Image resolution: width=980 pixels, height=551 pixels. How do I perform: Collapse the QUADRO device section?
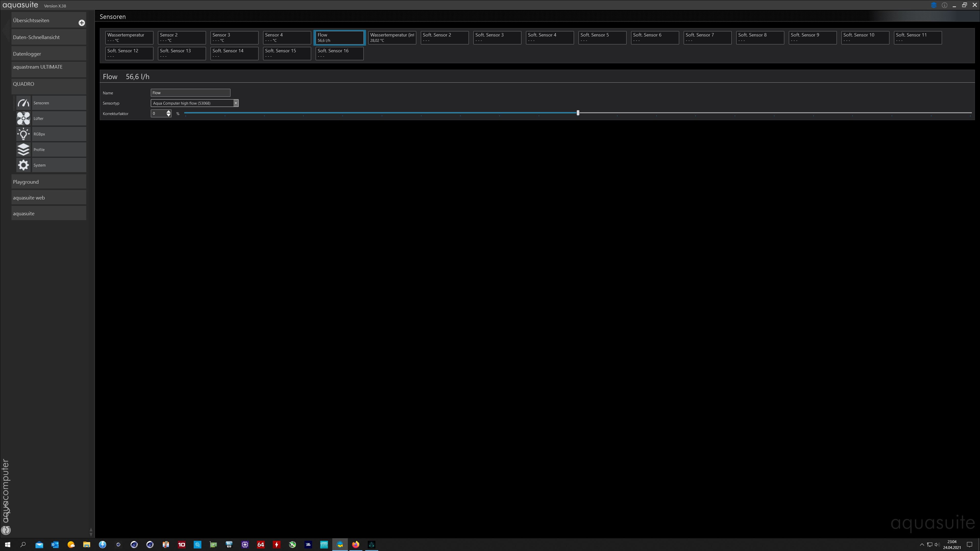(x=49, y=84)
